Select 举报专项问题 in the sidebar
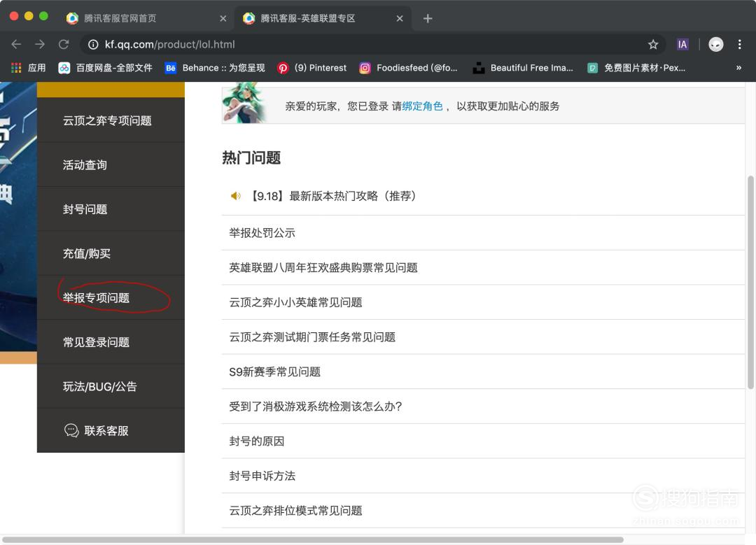 111,298
